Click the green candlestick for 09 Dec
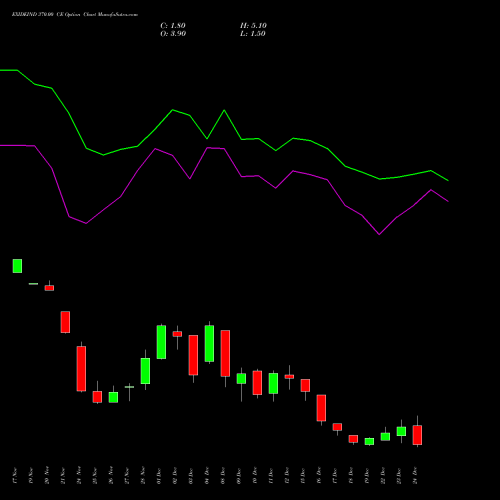Screen dimensions: 500x500 [x=241, y=379]
